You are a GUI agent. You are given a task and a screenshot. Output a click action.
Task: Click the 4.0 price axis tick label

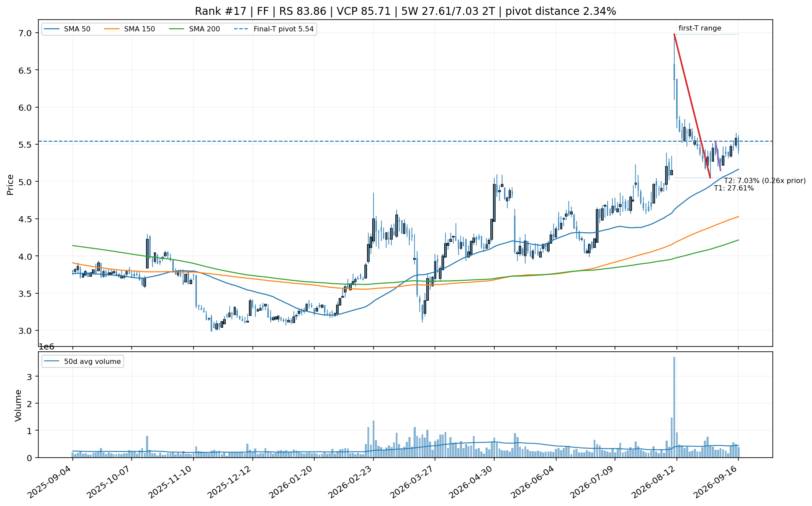pyautogui.click(x=26, y=256)
